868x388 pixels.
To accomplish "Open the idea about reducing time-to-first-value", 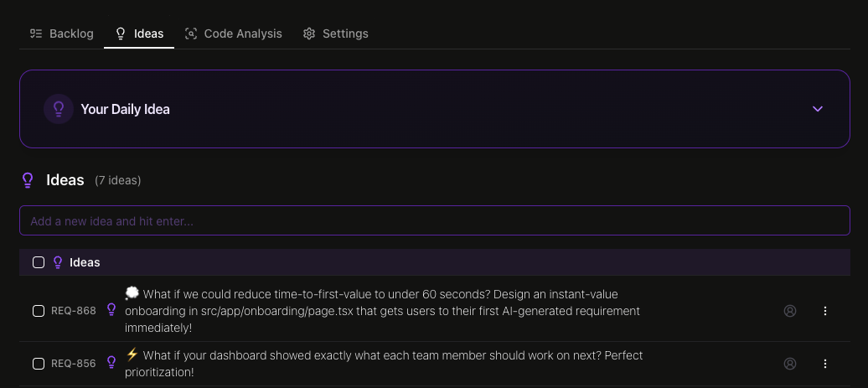I will coord(382,311).
